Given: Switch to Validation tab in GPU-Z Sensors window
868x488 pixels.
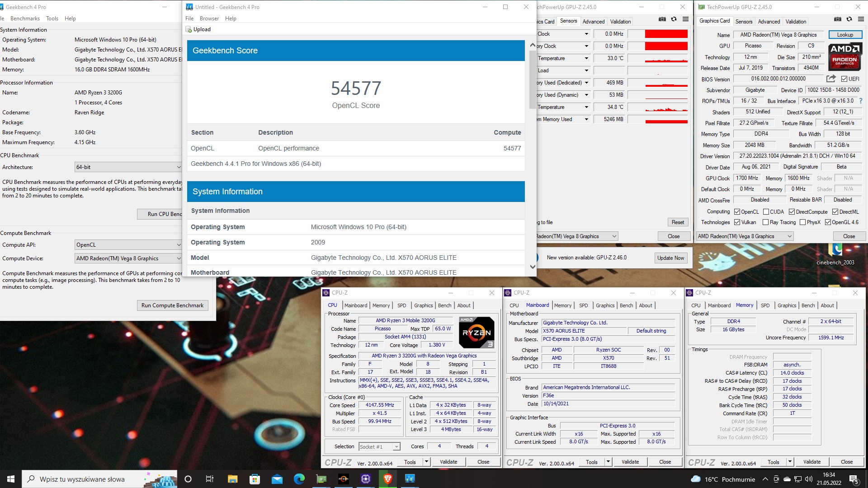Looking at the screenshot, I should 620,22.
